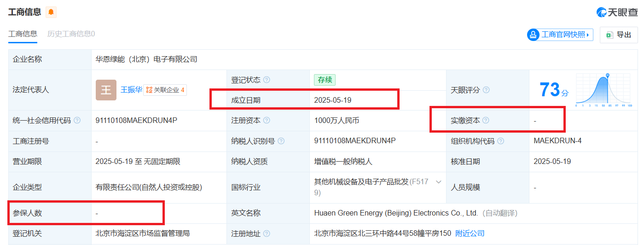Click the 企业名称 label
Screen dimensions: 644x245
pos(27,59)
